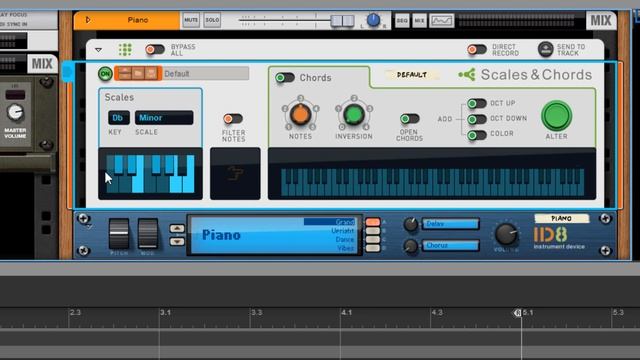Adjust the Piano channel pan knob

coord(373,20)
